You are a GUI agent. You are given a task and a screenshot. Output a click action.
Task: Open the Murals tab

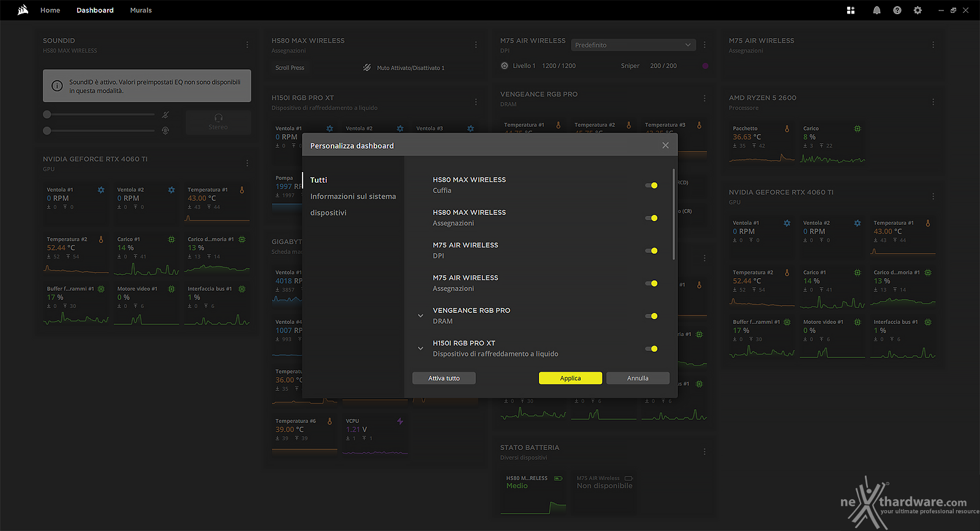pos(141,10)
